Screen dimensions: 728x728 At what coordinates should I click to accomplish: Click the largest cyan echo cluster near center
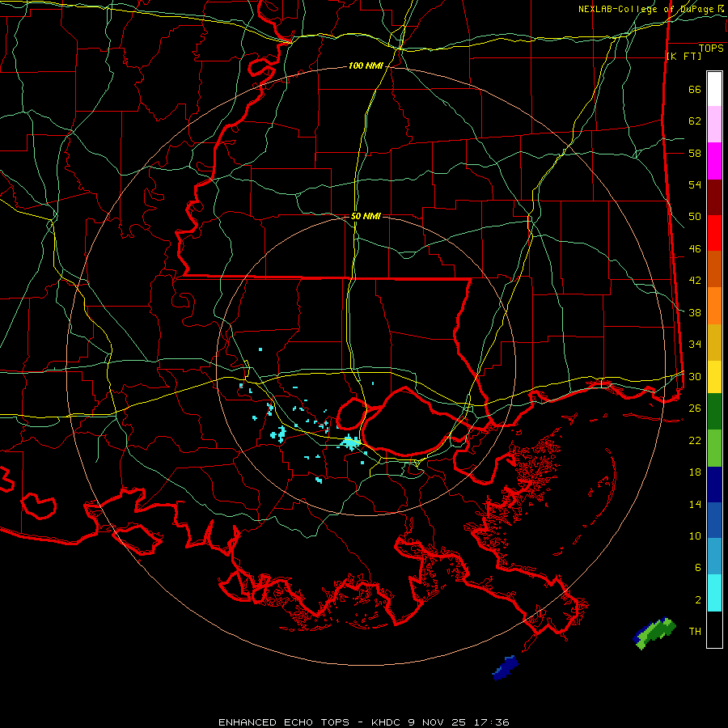(x=350, y=442)
